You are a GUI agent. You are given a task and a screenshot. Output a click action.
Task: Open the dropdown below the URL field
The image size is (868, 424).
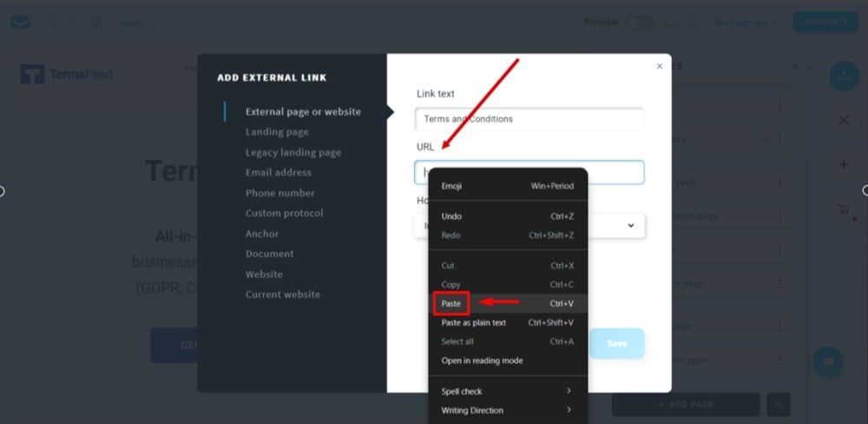529,226
